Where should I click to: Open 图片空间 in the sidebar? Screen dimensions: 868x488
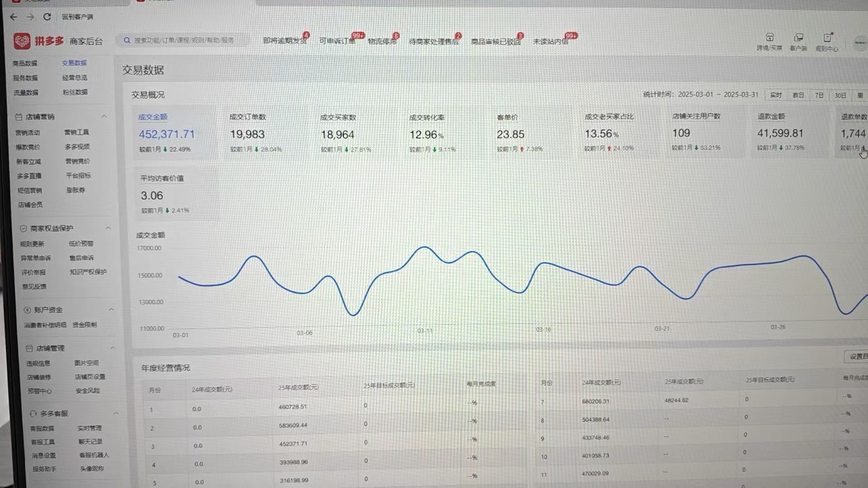pos(86,363)
